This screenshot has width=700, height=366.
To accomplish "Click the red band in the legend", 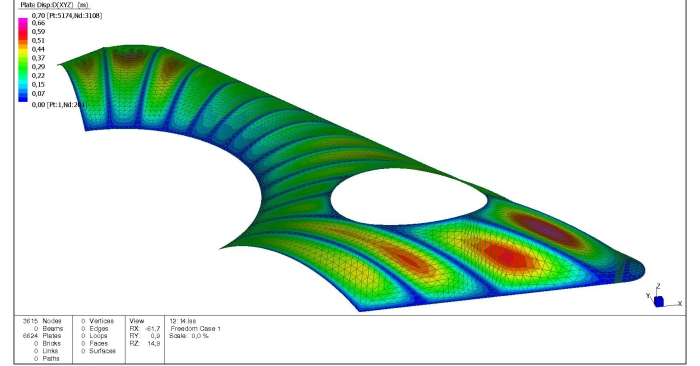I will pyautogui.click(x=23, y=34).
